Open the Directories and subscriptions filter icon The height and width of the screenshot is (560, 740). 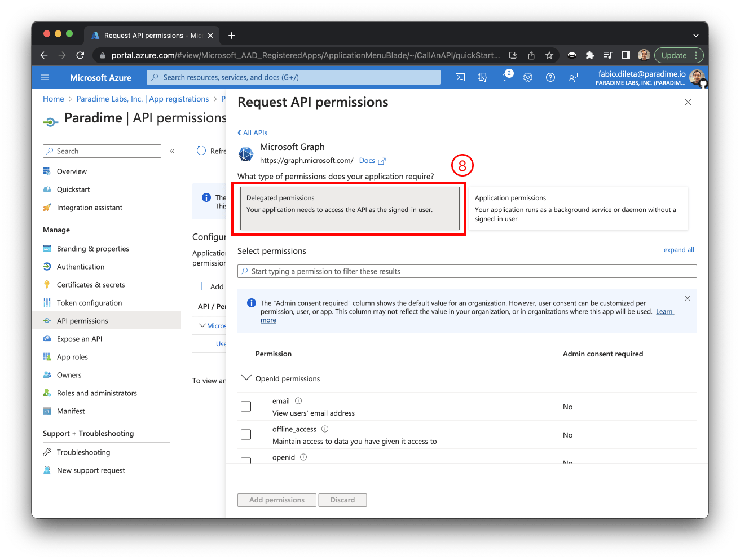pos(483,77)
